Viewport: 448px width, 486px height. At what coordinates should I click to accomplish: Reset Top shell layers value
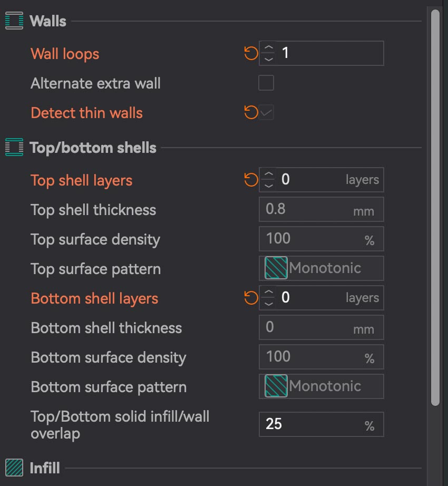[x=251, y=180]
